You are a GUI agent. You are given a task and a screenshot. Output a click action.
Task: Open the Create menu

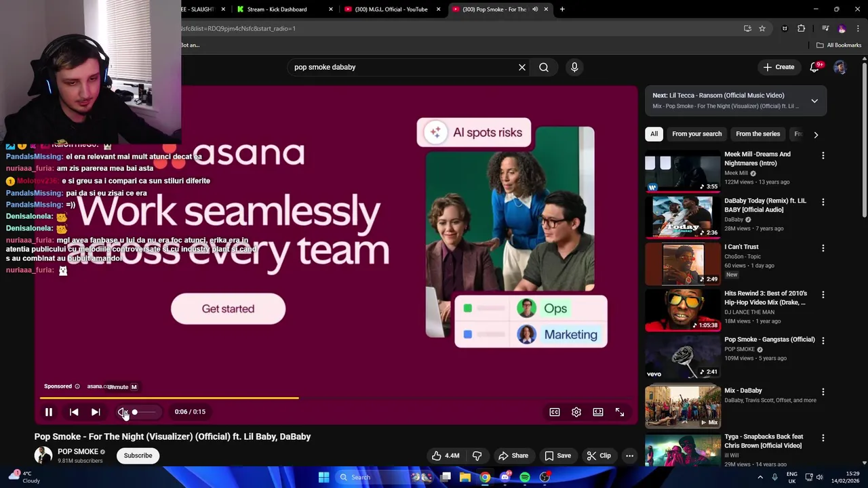(778, 67)
